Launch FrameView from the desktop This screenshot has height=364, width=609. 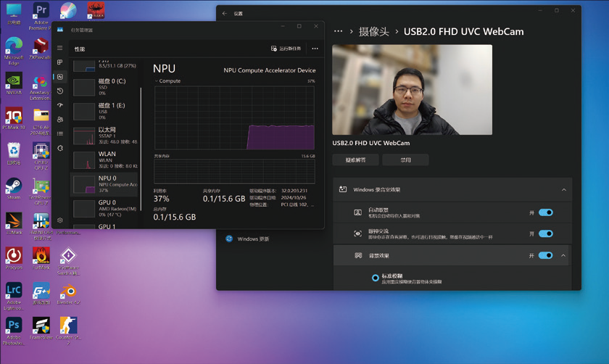41,328
